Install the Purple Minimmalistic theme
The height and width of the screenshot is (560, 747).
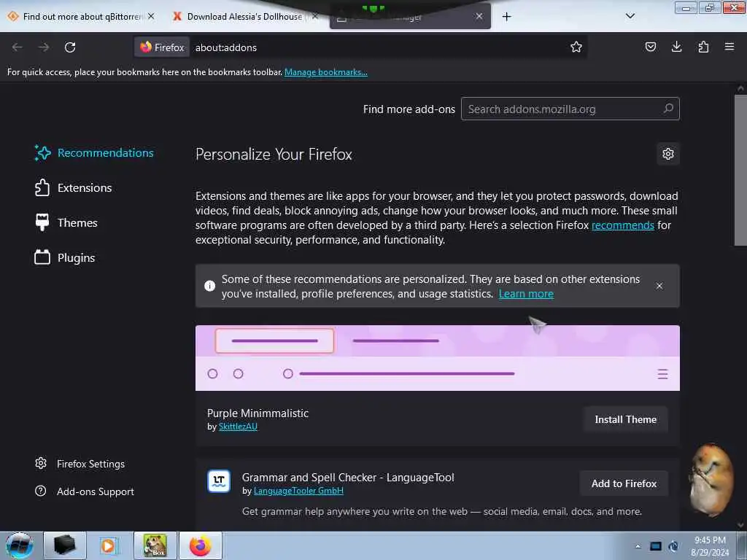625,419
